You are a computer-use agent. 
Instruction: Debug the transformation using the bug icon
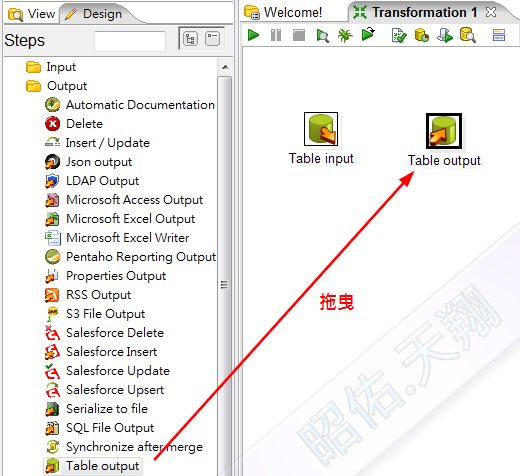[345, 35]
